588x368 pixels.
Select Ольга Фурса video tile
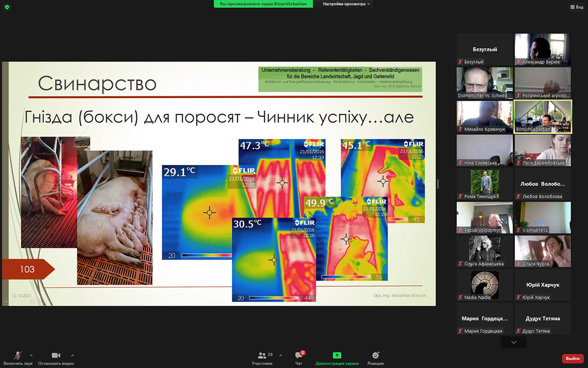(543, 251)
